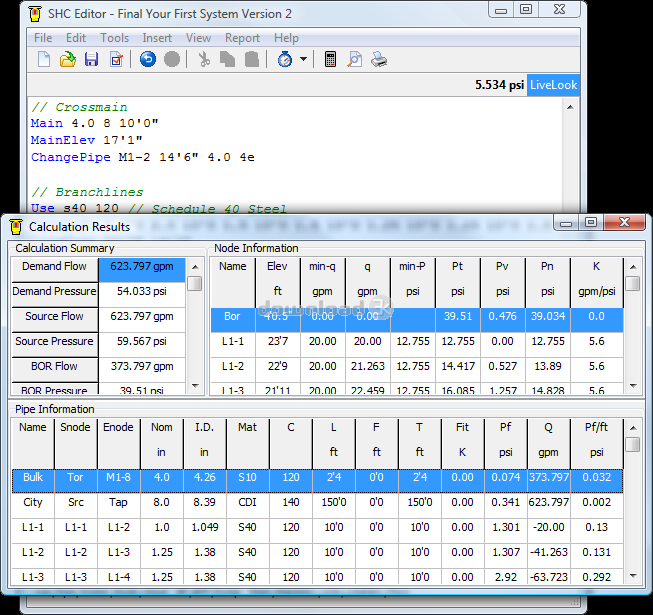
Task: Click the MainElev line in the editor
Action: coord(86,140)
